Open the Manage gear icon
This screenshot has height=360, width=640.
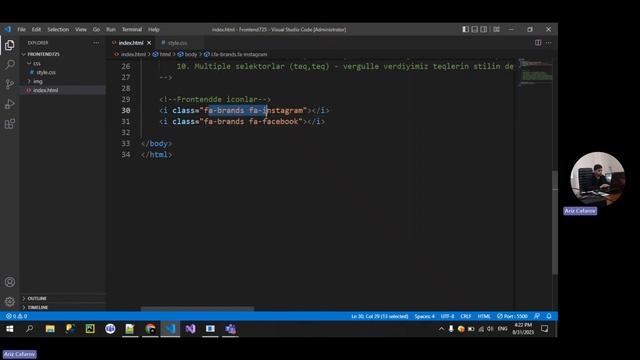tap(10, 302)
